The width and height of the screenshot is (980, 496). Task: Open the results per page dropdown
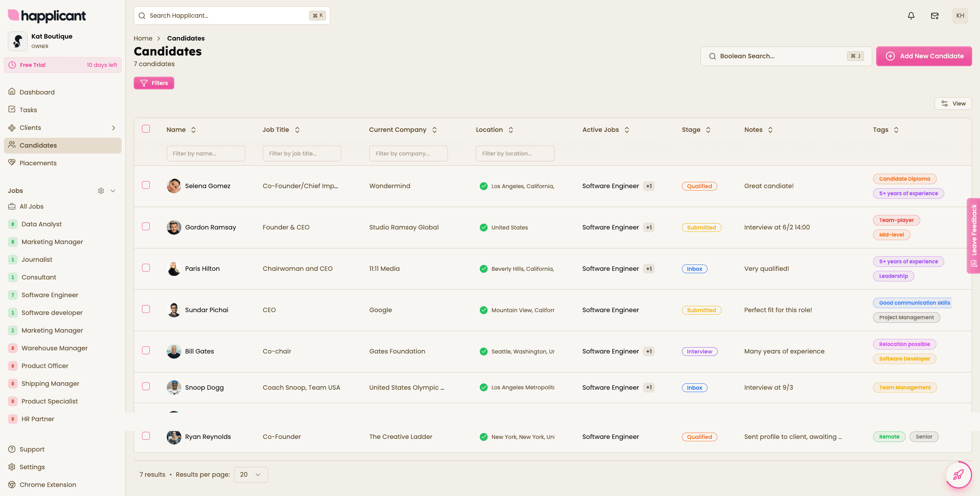click(251, 475)
